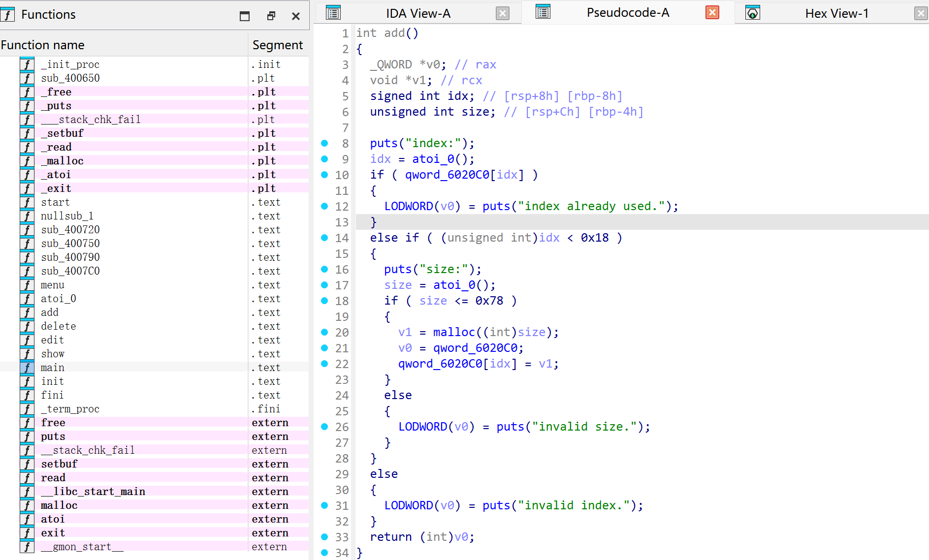Image resolution: width=929 pixels, height=560 pixels.
Task: Click the Pseudocode-A tab icon
Action: coord(543,12)
